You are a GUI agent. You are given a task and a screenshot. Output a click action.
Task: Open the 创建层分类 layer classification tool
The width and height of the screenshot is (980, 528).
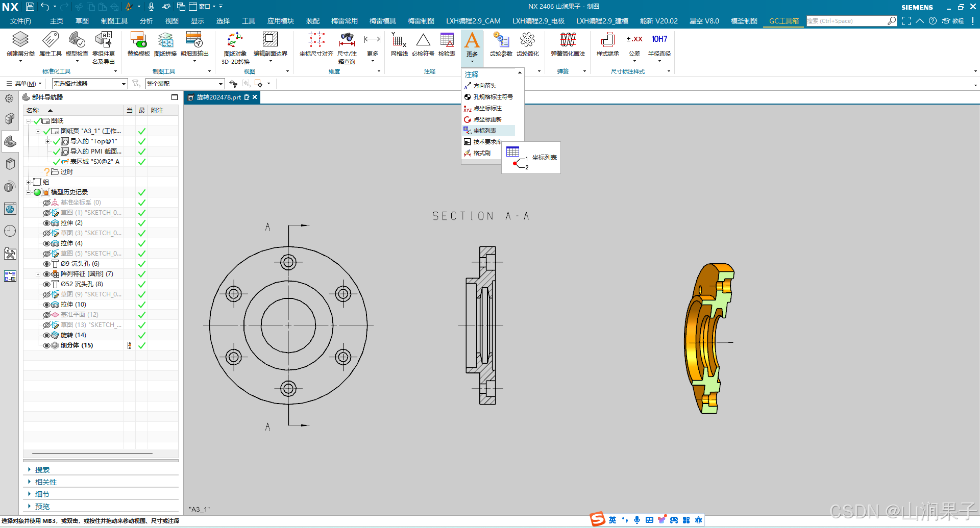(x=20, y=44)
